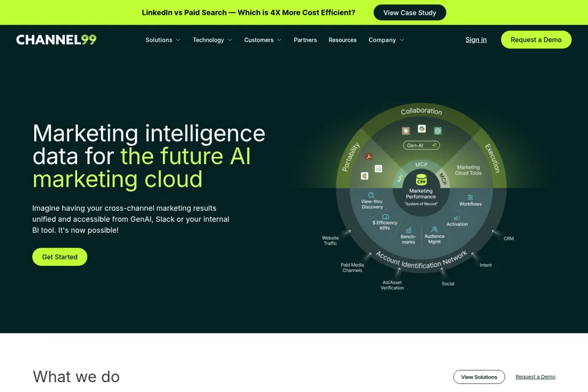This screenshot has height=392, width=588.
Task: Click the Marketing intelligence headline
Action: coord(149,156)
